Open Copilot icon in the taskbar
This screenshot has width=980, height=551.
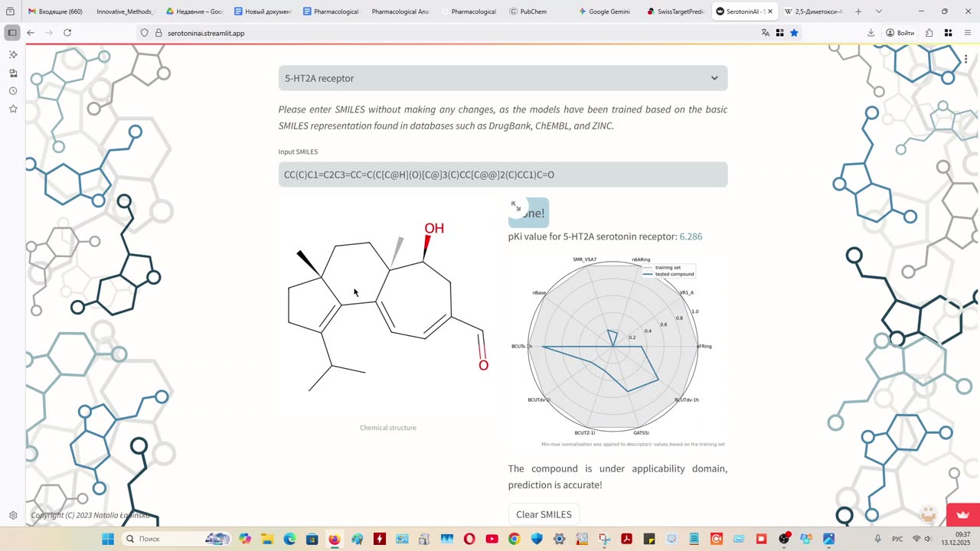coord(245,539)
